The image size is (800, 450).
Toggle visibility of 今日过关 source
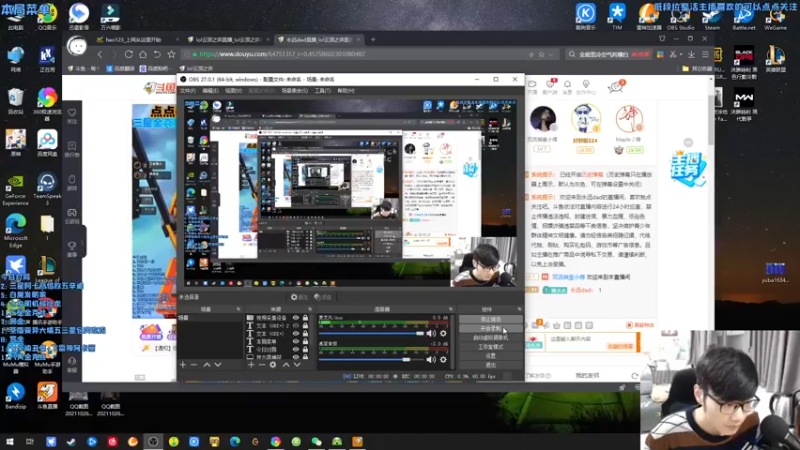(x=295, y=349)
